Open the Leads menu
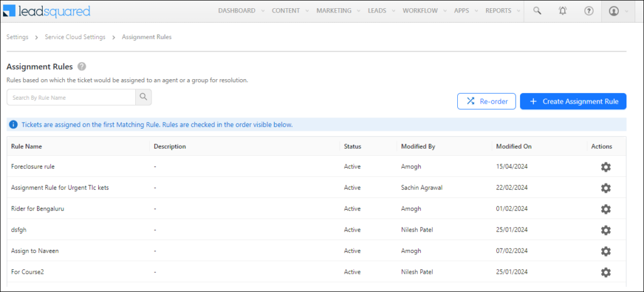 (x=380, y=11)
